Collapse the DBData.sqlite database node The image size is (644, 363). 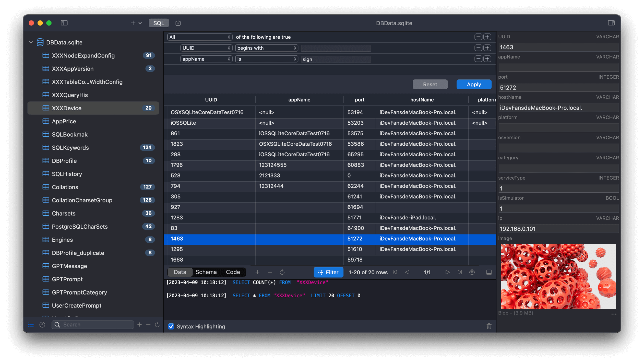tap(31, 42)
